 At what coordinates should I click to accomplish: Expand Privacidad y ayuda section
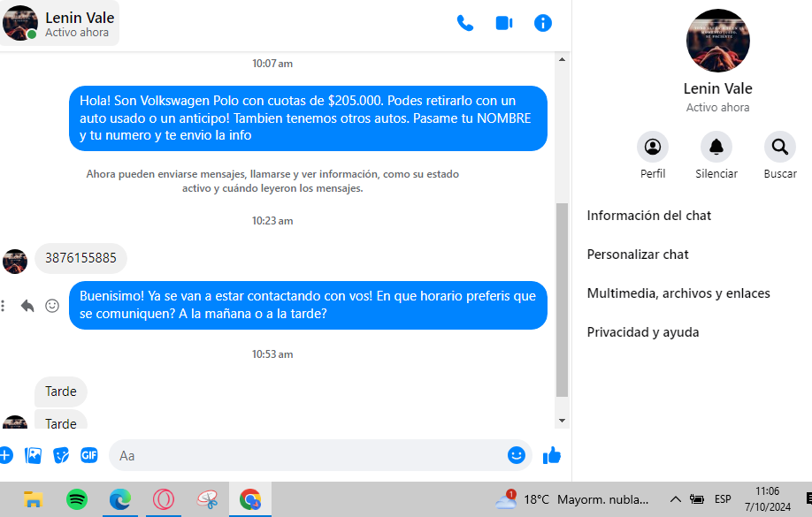pyautogui.click(x=643, y=332)
